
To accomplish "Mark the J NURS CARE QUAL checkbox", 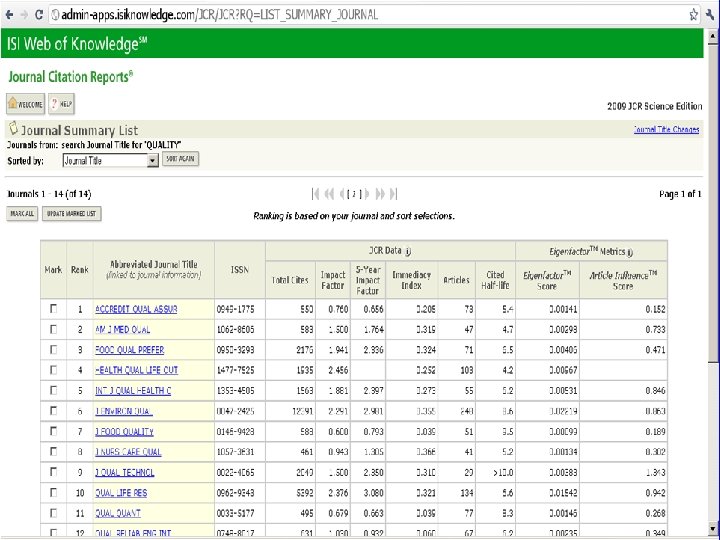I will (x=53, y=451).
